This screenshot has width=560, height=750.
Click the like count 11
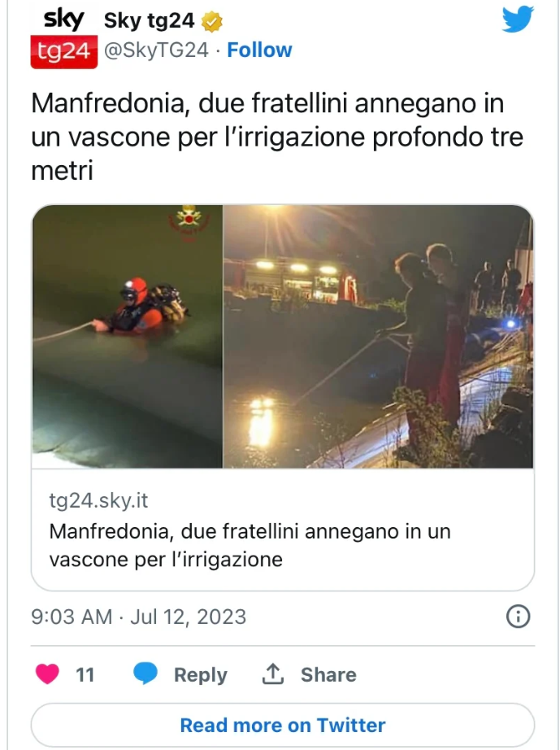(85, 675)
